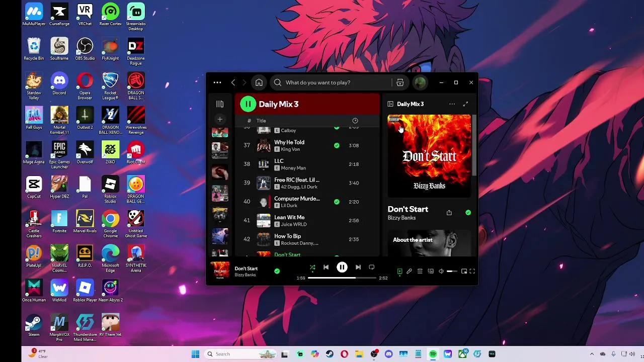Pause the current song in player bar

tap(342, 267)
